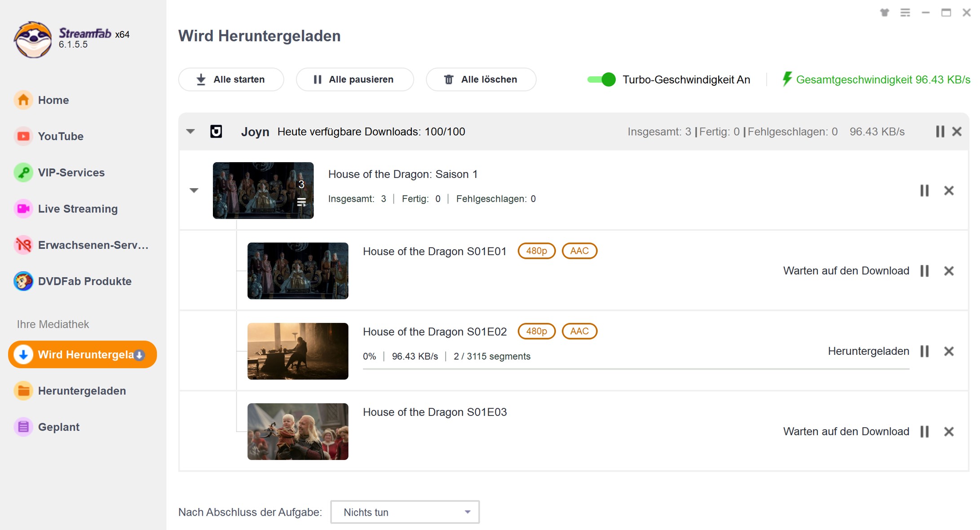The image size is (980, 530).
Task: Cancel download for House of the Dragon S01E01
Action: pos(949,270)
